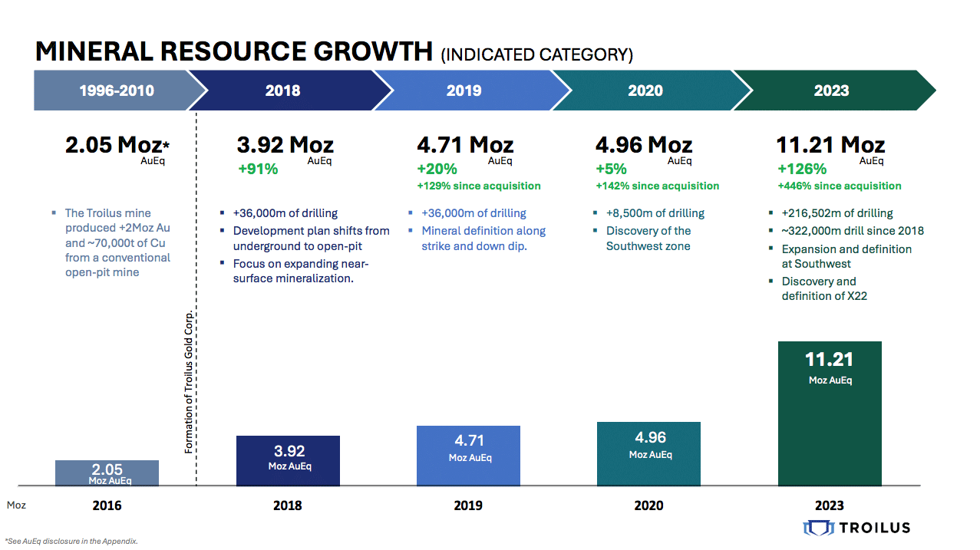The image size is (980, 550).
Task: Click the +126% growth figure
Action: [x=802, y=170]
